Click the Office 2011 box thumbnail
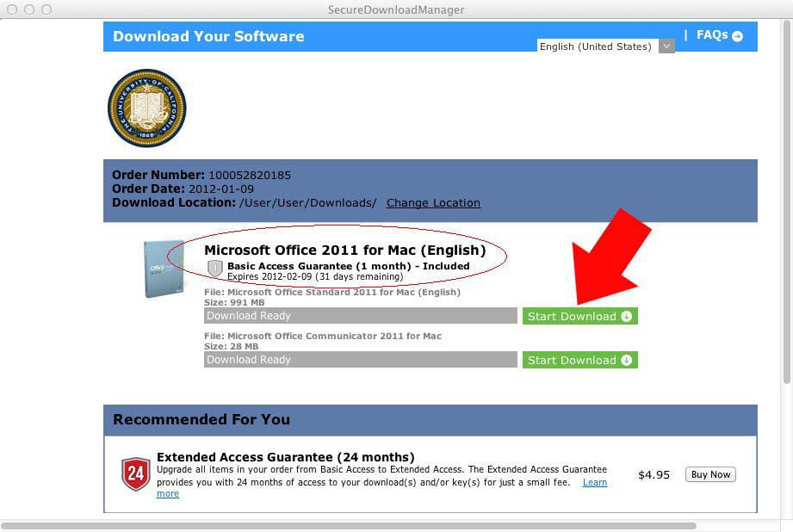 [164, 269]
